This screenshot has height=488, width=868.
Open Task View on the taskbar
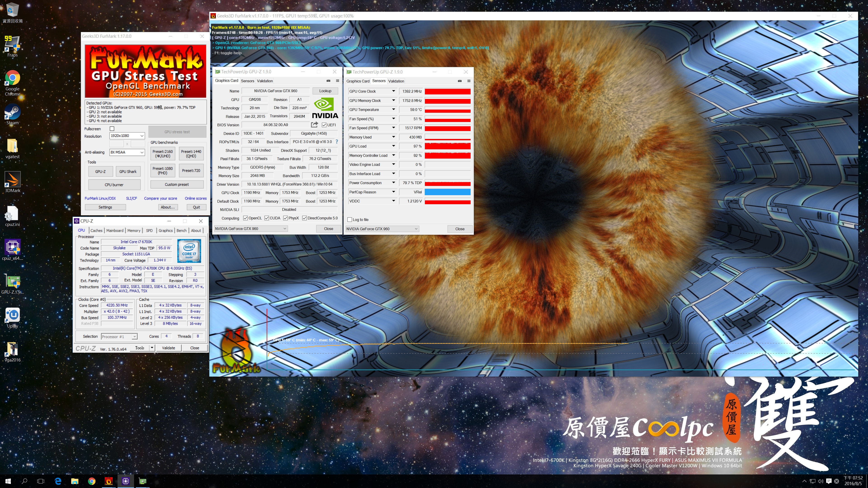40,481
